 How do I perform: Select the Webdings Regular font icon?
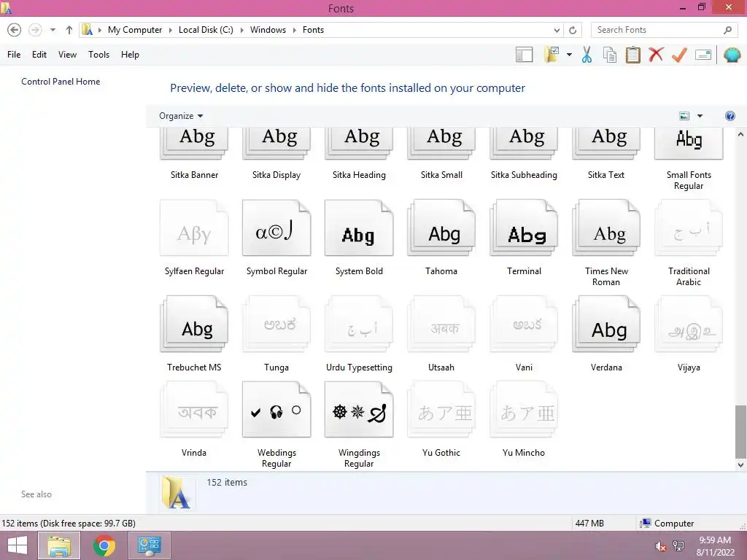276,410
